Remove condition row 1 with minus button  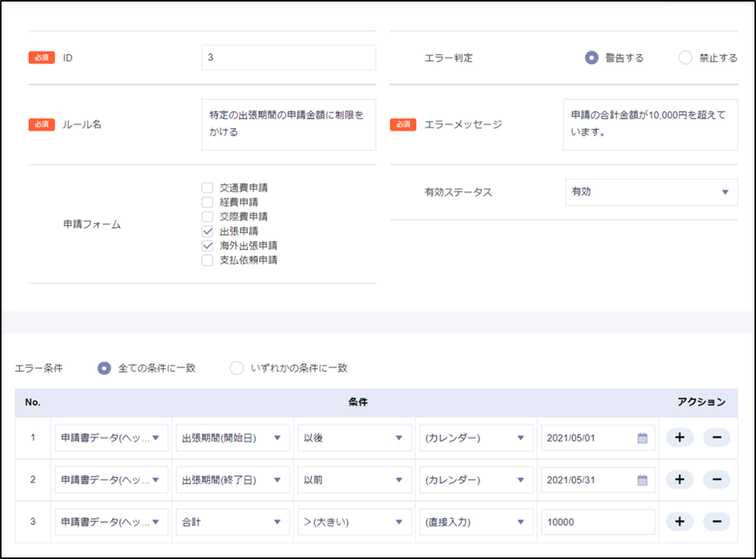[716, 438]
